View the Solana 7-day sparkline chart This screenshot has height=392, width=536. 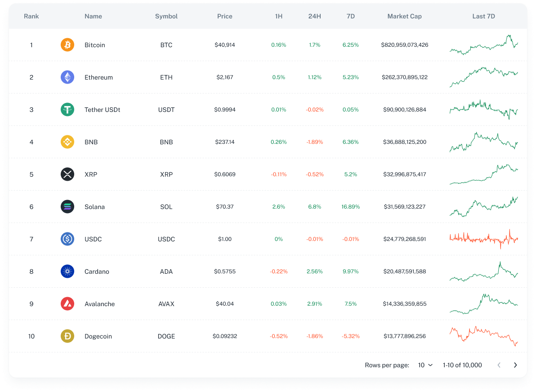[x=484, y=207]
